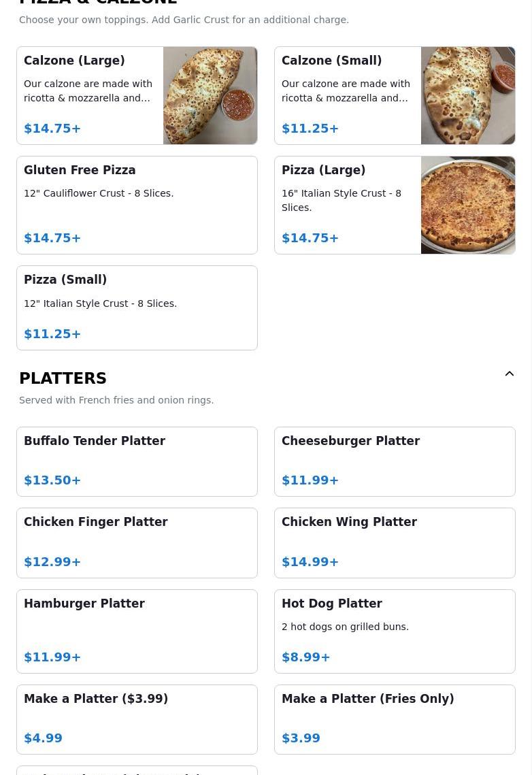Click the Calzone (Large) title
This screenshot has height=775, width=532.
(x=74, y=61)
